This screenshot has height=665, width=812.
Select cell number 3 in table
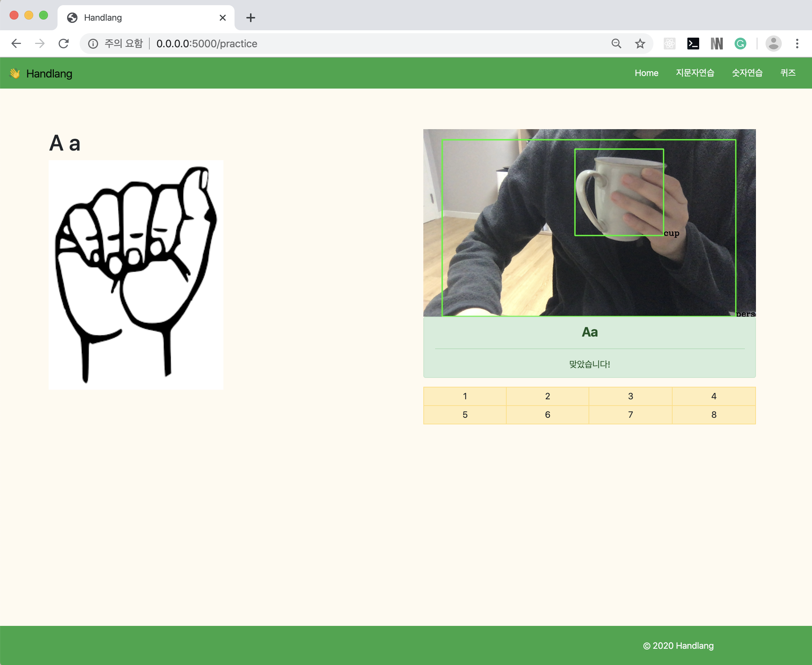coord(630,396)
